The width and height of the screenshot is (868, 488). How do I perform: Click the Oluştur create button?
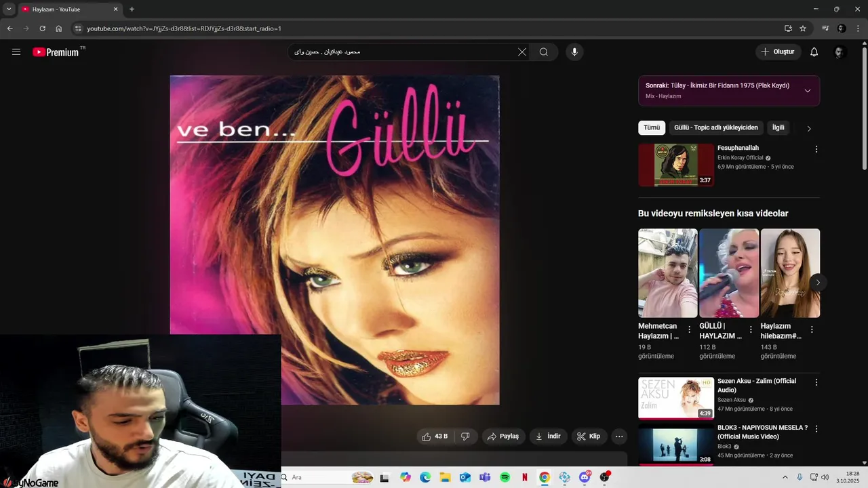pos(778,52)
